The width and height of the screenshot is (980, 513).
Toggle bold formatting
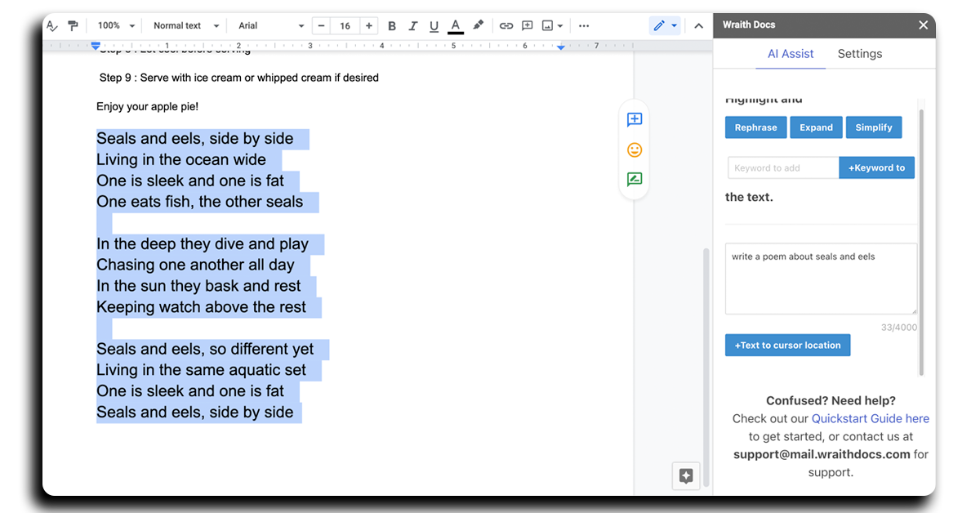392,26
